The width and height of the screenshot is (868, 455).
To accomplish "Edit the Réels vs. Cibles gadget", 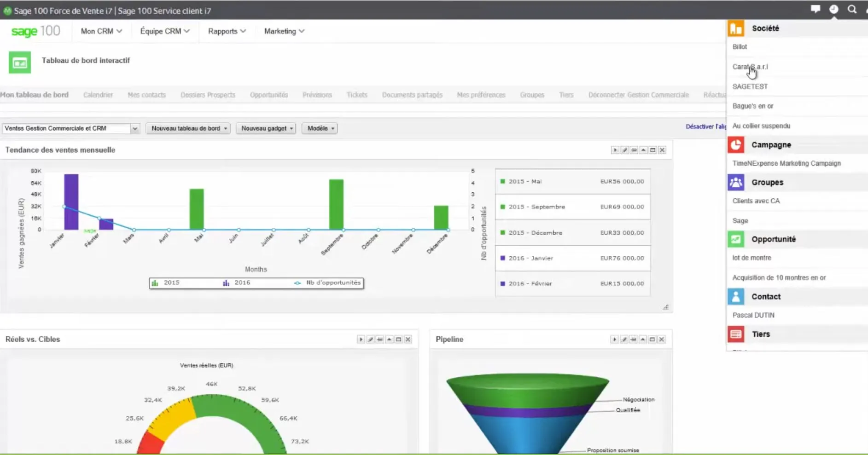I will pos(370,340).
